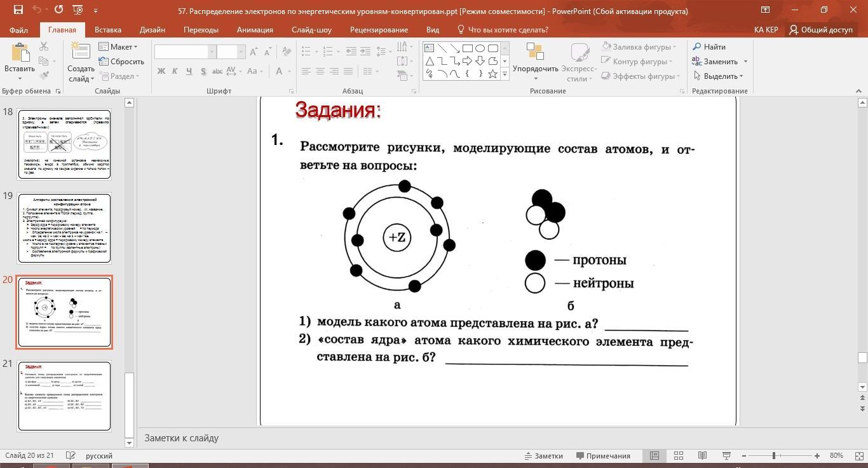Image resolution: width=868 pixels, height=468 pixels.
Task: Select the rectangle shape in gallery
Action: (467, 48)
